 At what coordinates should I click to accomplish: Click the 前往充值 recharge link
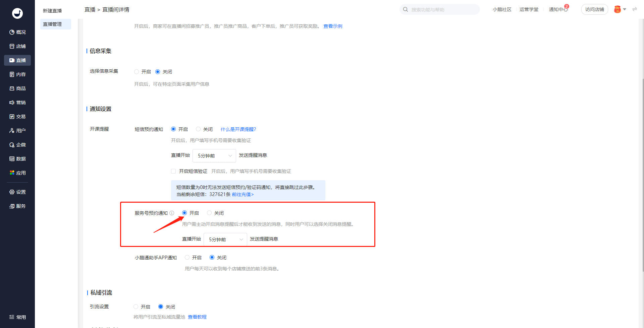coord(242,194)
